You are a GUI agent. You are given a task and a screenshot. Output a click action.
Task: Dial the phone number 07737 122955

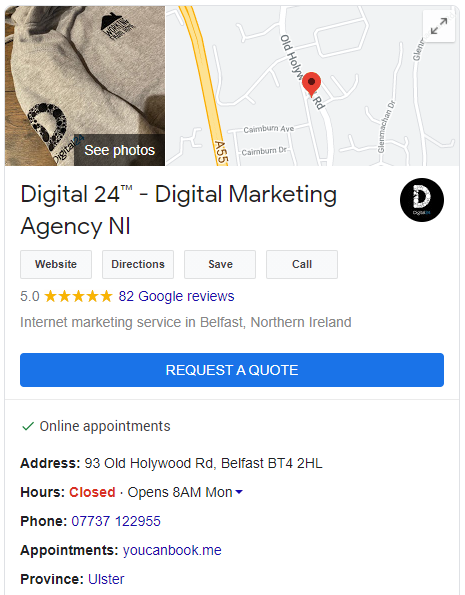point(116,521)
